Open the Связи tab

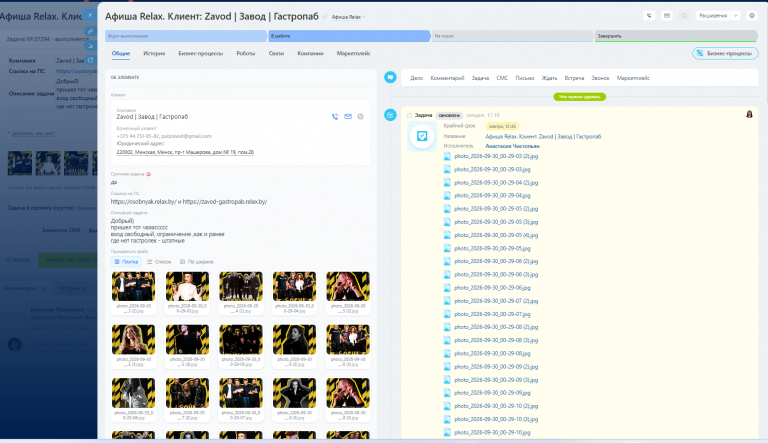[276, 53]
